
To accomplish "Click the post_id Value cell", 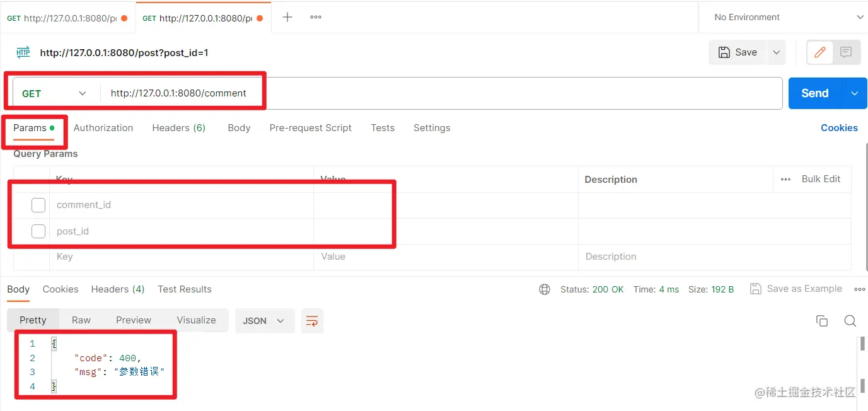I will pyautogui.click(x=446, y=231).
